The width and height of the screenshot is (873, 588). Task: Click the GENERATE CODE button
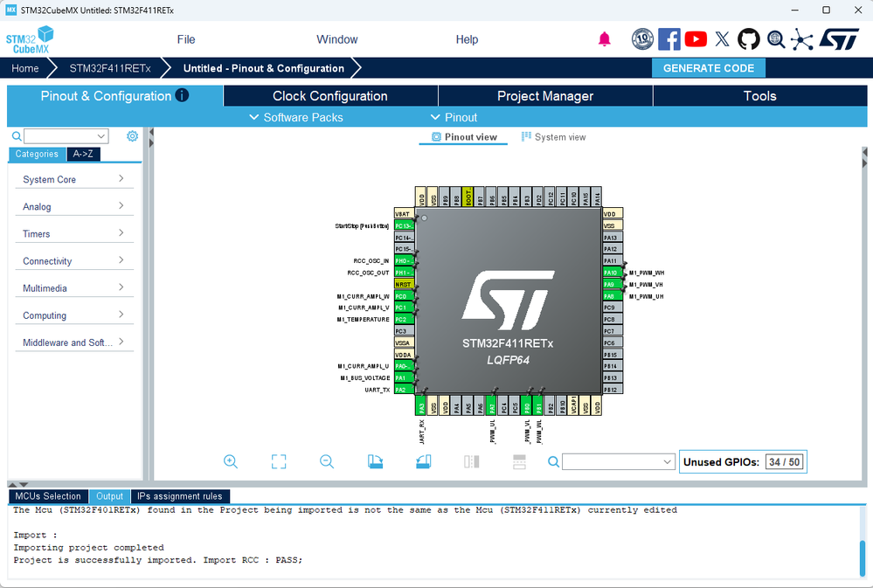point(708,68)
